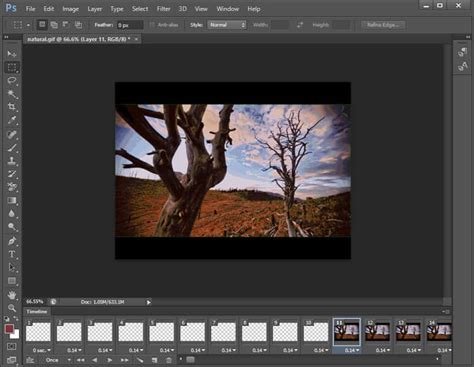
Task: Select the Hand tool
Action: (x=12, y=295)
